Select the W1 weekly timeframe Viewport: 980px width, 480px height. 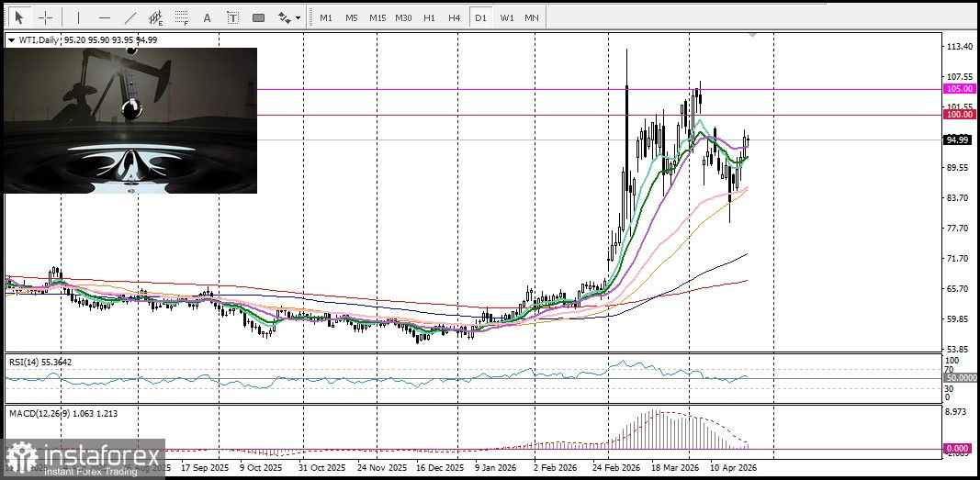click(506, 17)
